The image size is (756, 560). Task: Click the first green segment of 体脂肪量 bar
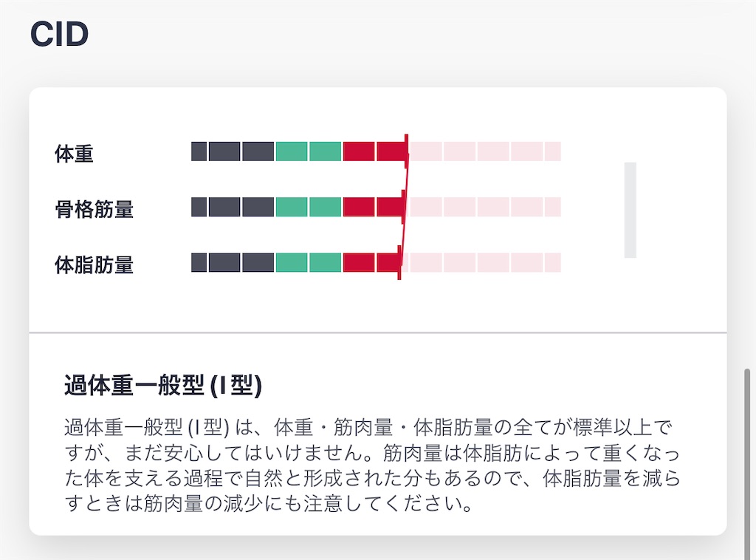coord(292,262)
